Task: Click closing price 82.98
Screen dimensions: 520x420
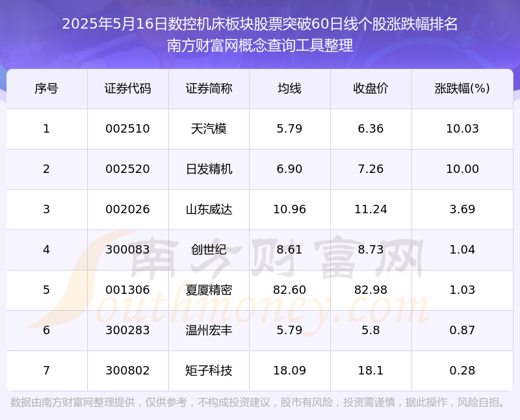Action: pos(370,290)
